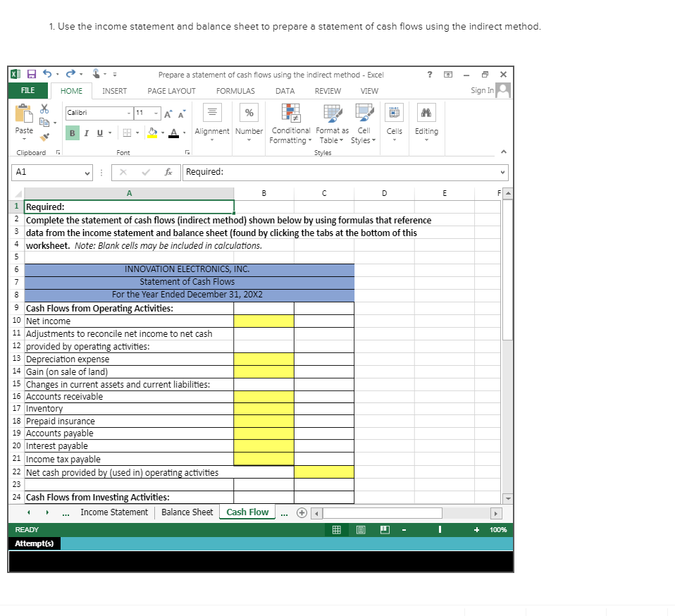Select the Format Painter icon
Screen dimensions: 675x616
pos(44,136)
